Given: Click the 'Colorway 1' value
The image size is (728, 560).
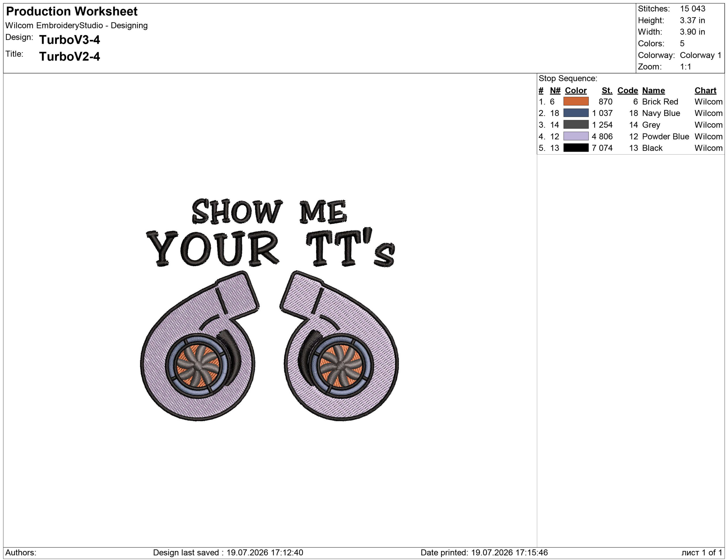Looking at the screenshot, I should [x=700, y=55].
